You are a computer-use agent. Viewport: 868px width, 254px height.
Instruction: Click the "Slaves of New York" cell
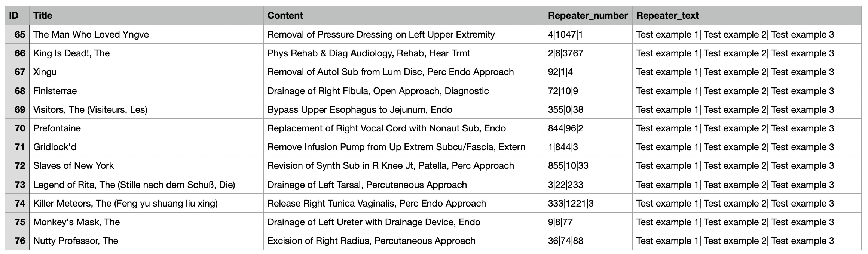pyautogui.click(x=73, y=166)
